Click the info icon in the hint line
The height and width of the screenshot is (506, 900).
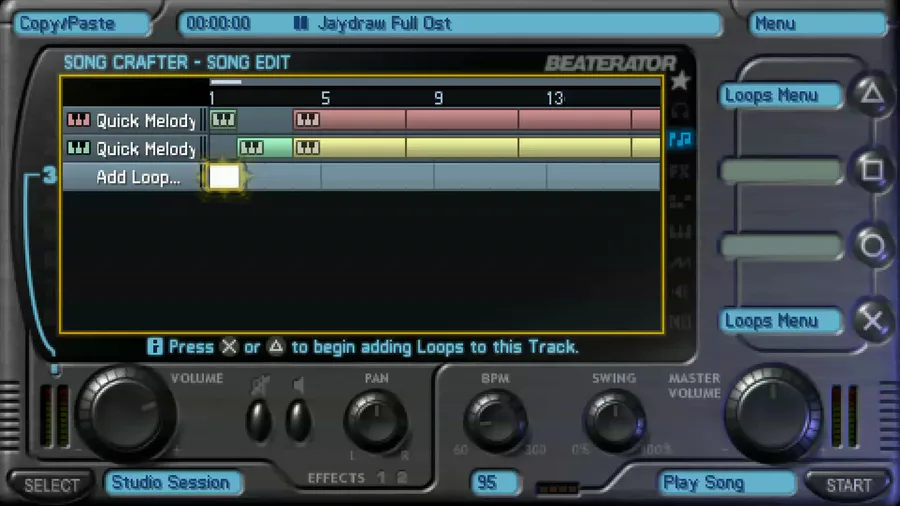[154, 347]
